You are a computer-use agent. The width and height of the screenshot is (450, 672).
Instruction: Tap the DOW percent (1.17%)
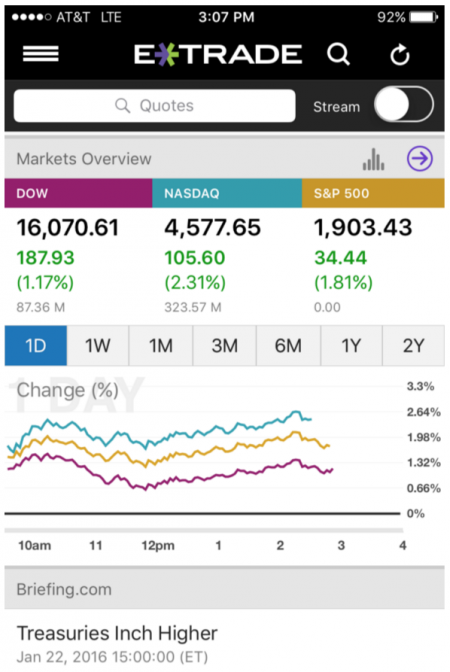click(x=45, y=283)
